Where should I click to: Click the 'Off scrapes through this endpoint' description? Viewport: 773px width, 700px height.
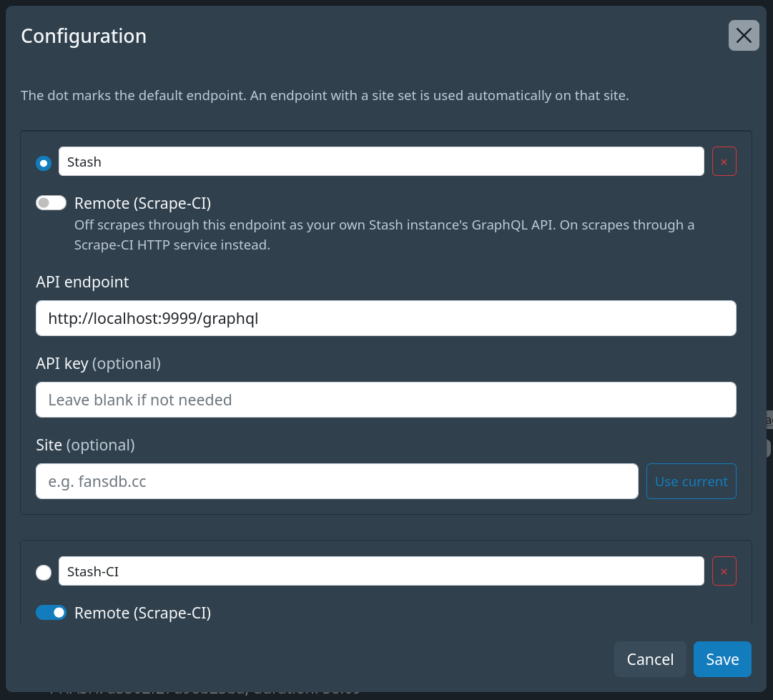(x=385, y=235)
